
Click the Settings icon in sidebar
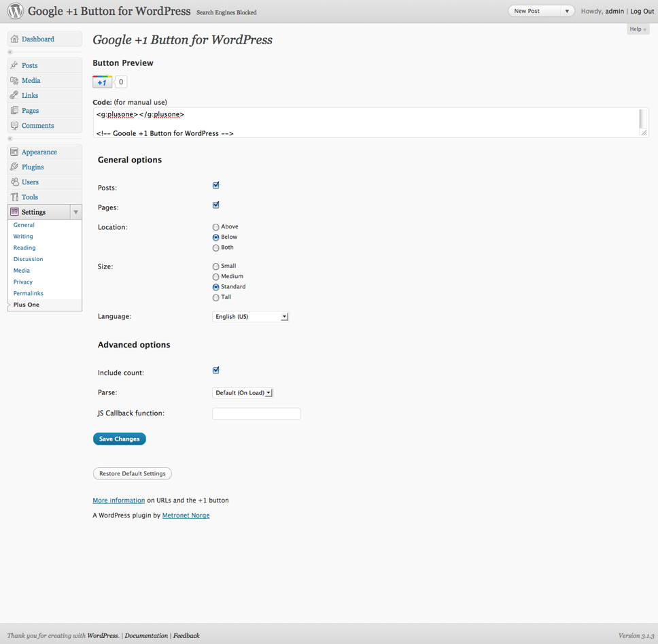[x=14, y=211]
